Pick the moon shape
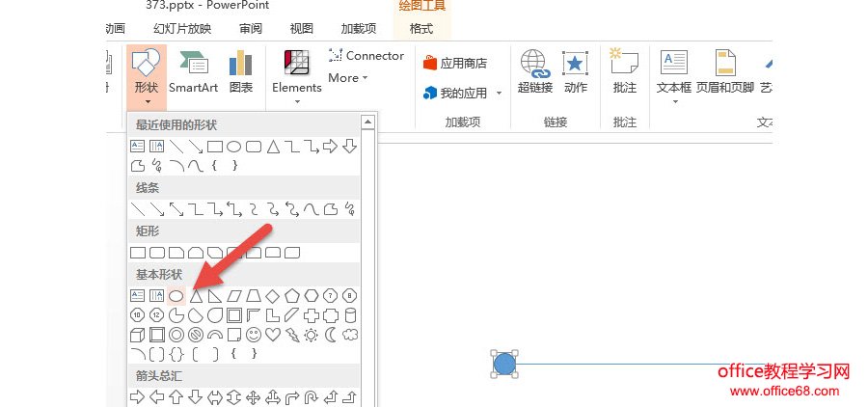Viewport: 868px width, 407px height. pos(331,335)
